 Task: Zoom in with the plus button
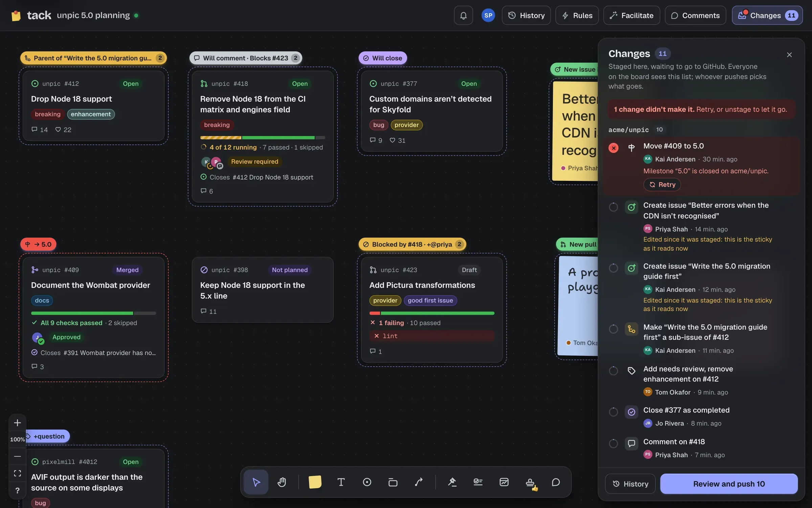pos(17,423)
